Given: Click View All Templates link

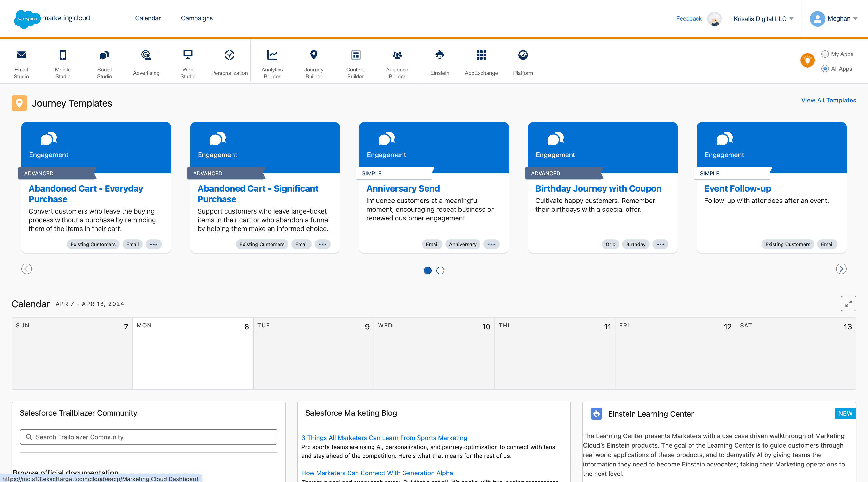Looking at the screenshot, I should [x=829, y=100].
